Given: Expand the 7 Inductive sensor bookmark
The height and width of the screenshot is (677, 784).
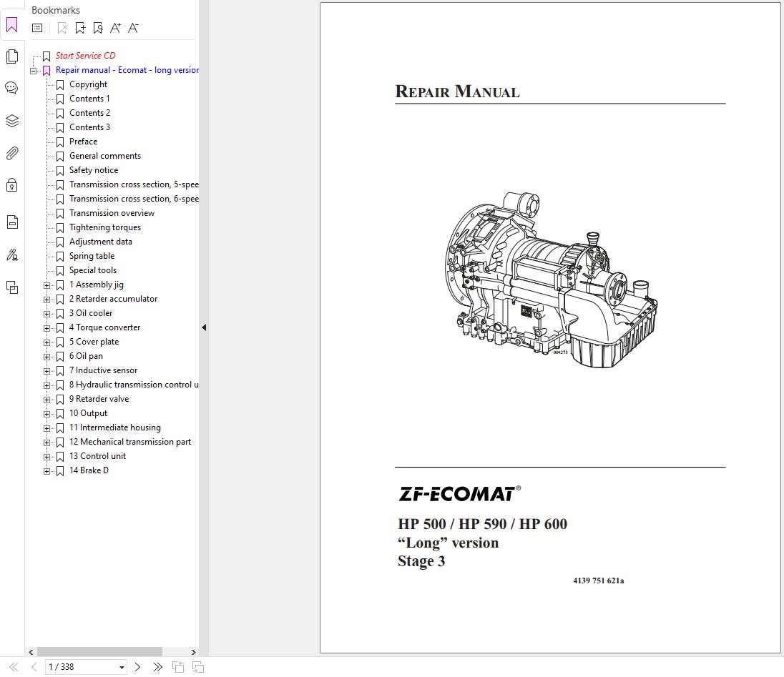Looking at the screenshot, I should [x=46, y=371].
